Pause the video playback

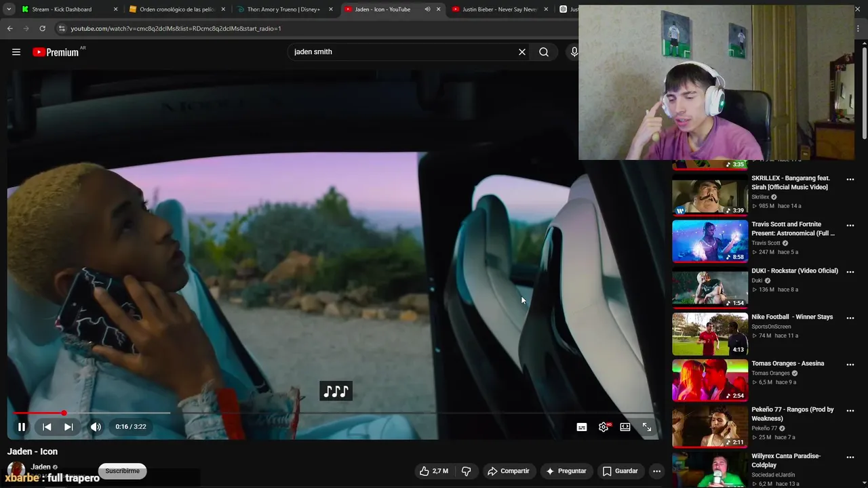22,427
